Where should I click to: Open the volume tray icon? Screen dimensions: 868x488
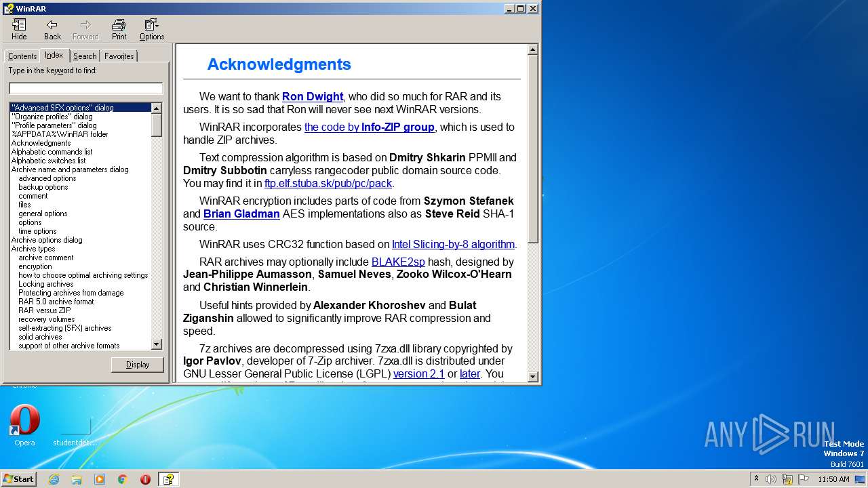click(x=771, y=479)
